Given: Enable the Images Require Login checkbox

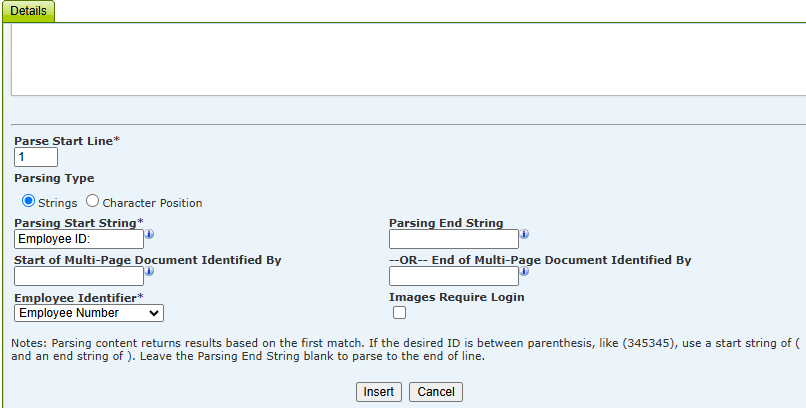Looking at the screenshot, I should 399,312.
